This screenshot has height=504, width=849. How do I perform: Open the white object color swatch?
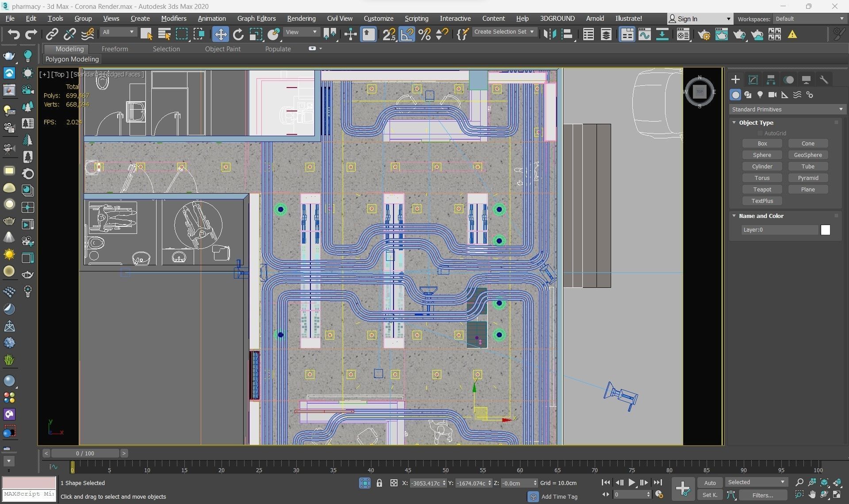[825, 230]
